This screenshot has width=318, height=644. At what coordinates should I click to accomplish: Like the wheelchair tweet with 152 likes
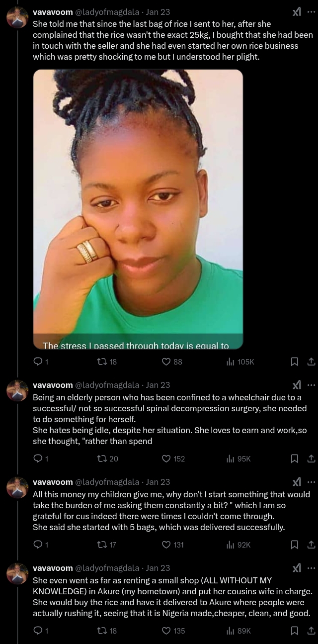coord(166,459)
